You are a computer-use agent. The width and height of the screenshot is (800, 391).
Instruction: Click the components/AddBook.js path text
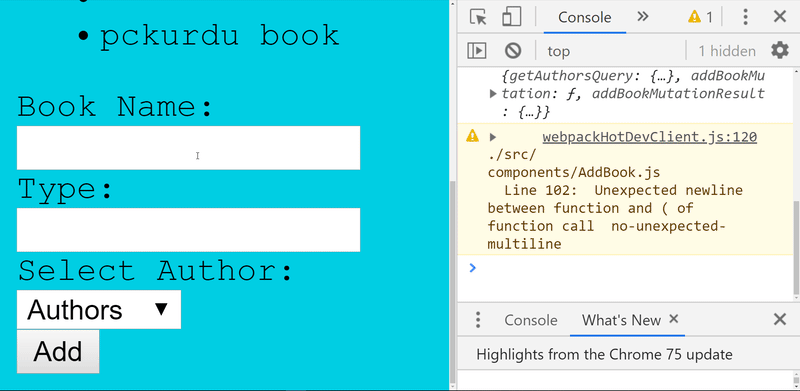coord(574,173)
